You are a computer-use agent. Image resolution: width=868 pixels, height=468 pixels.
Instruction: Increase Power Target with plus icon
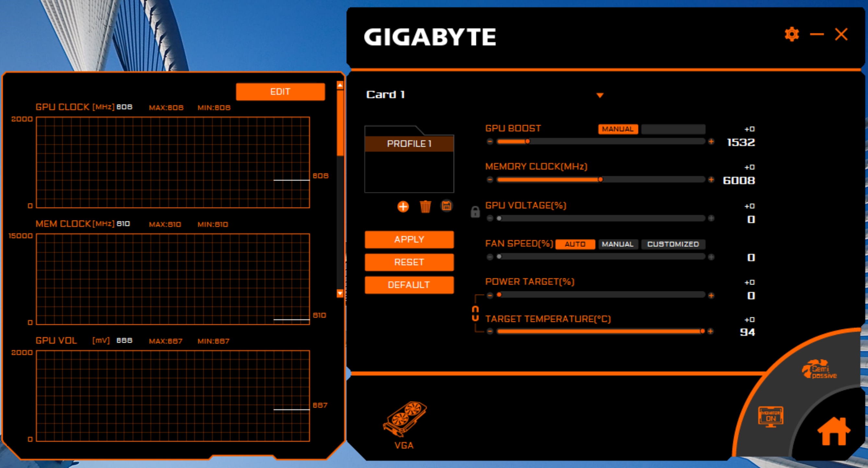(711, 295)
